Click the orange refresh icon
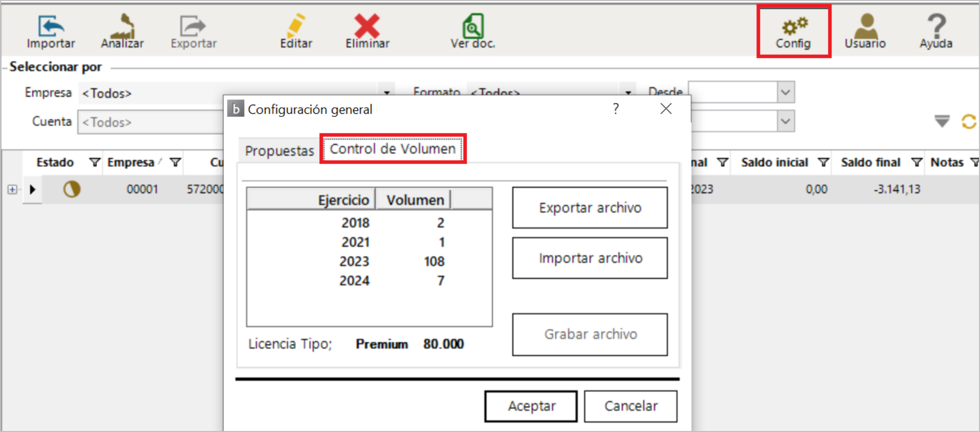The height and width of the screenshot is (432, 980). coord(969,122)
